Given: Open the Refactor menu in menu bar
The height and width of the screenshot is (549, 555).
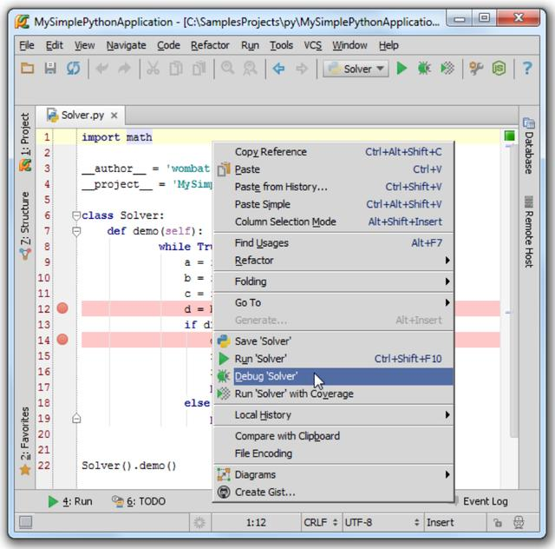Looking at the screenshot, I should click(210, 45).
